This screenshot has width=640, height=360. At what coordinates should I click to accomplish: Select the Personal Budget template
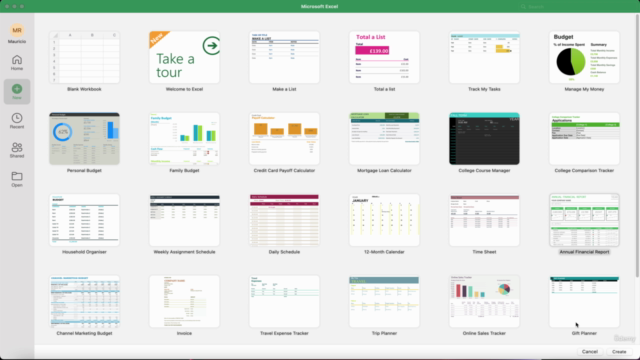[84, 139]
